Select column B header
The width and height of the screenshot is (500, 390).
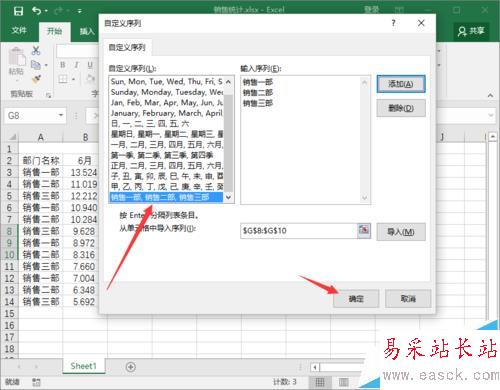coord(85,137)
